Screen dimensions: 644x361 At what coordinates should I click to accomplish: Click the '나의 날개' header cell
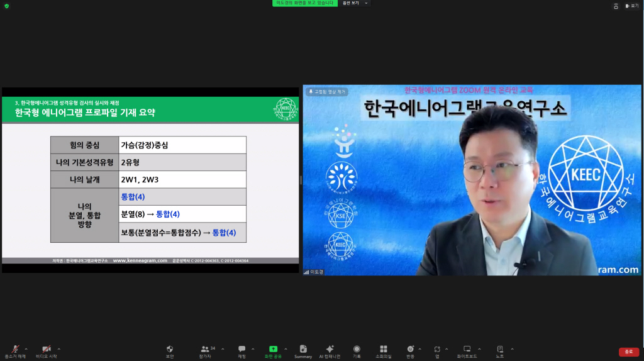click(x=85, y=179)
